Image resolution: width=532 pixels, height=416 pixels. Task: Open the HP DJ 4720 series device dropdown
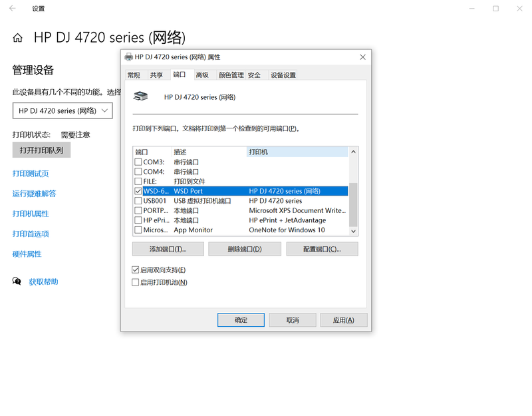tap(63, 110)
